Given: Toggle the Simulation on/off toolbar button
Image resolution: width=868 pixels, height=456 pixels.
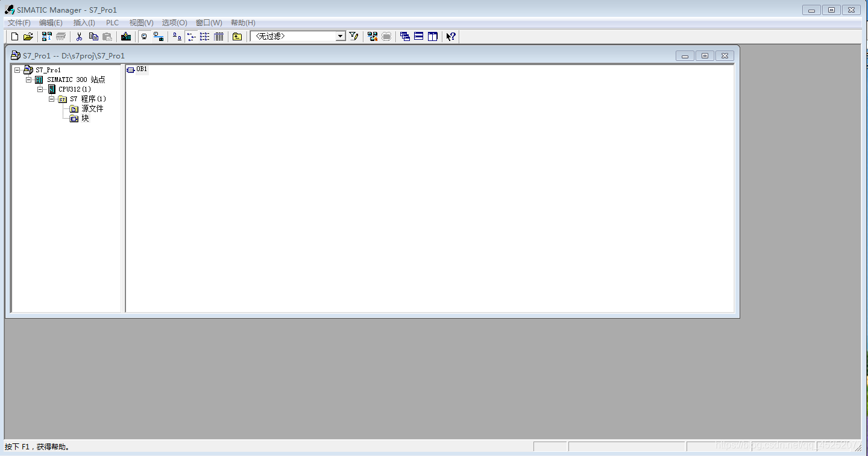Looking at the screenshot, I should pyautogui.click(x=386, y=37).
